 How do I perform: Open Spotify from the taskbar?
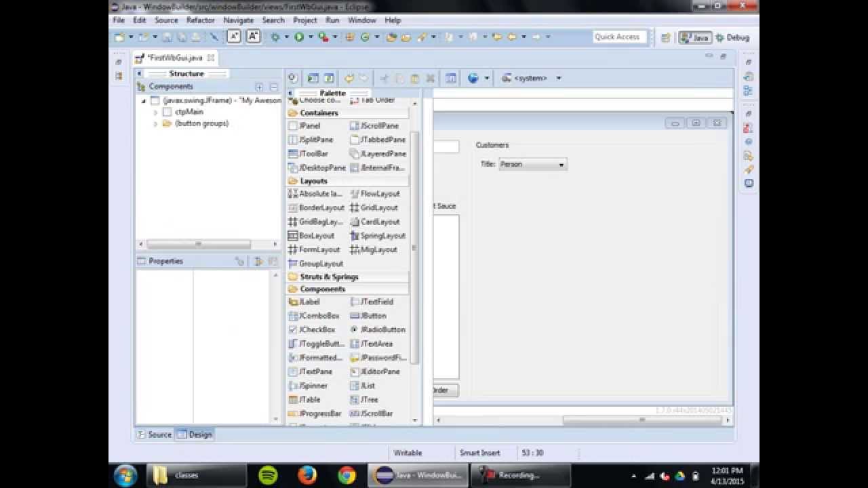click(x=269, y=475)
